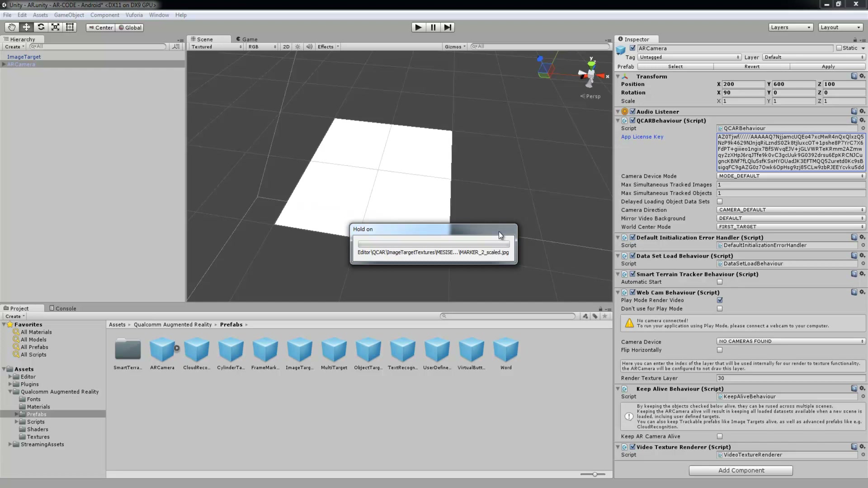This screenshot has height=488, width=868.
Task: Select the MultiTarget prefab
Action: pyautogui.click(x=334, y=354)
